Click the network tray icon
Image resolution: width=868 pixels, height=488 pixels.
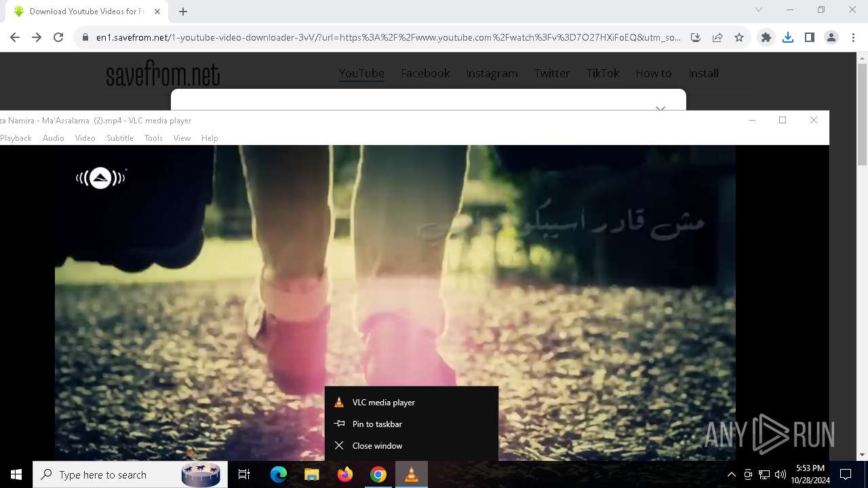click(764, 474)
